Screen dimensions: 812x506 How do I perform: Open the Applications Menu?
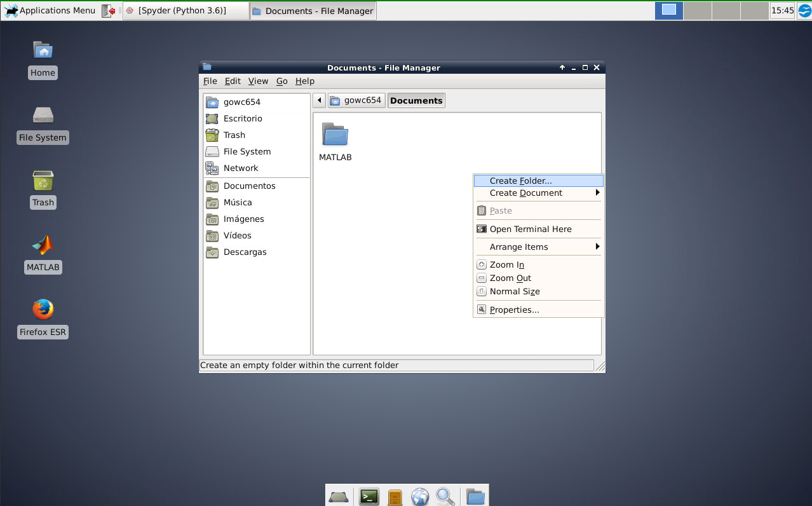pyautogui.click(x=50, y=11)
